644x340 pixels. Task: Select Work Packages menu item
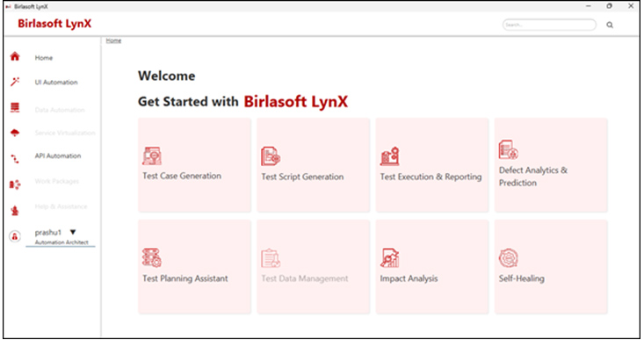point(57,181)
